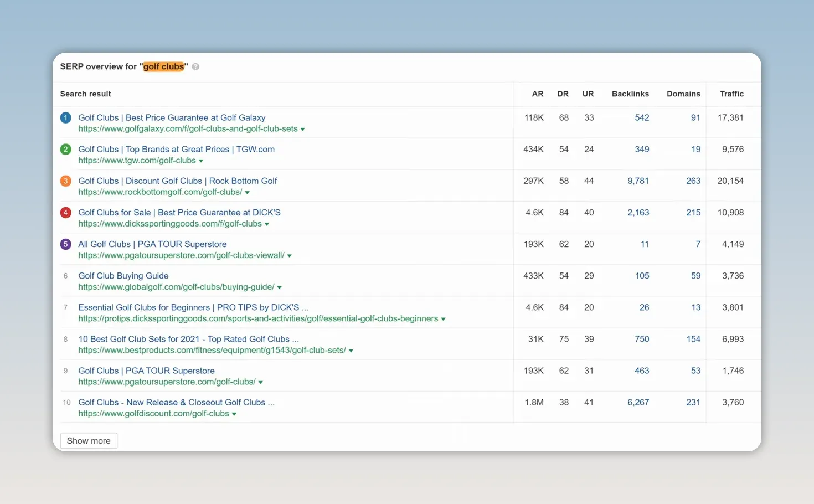Open the New Release & Closeout Golf Clubs title
Image resolution: width=814 pixels, height=504 pixels.
176,402
